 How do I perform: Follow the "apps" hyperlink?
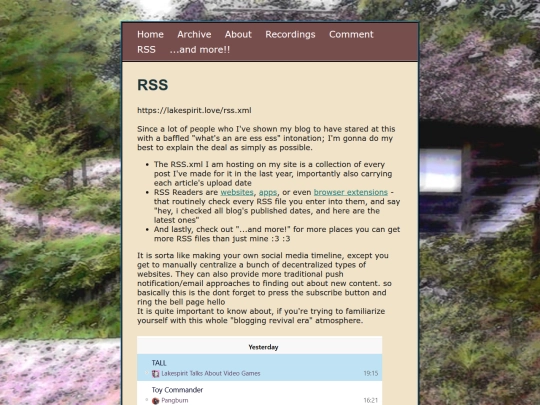coord(268,192)
